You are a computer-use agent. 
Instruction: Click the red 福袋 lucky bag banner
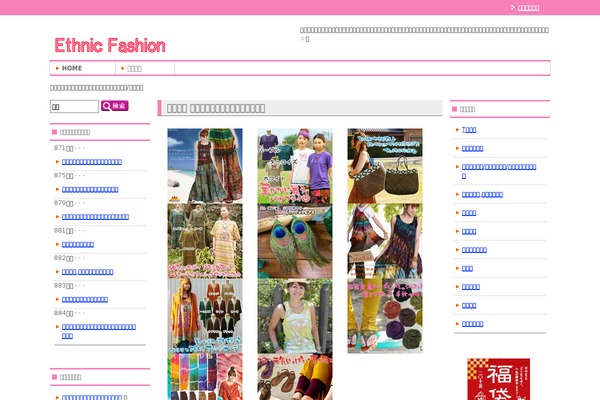499,379
